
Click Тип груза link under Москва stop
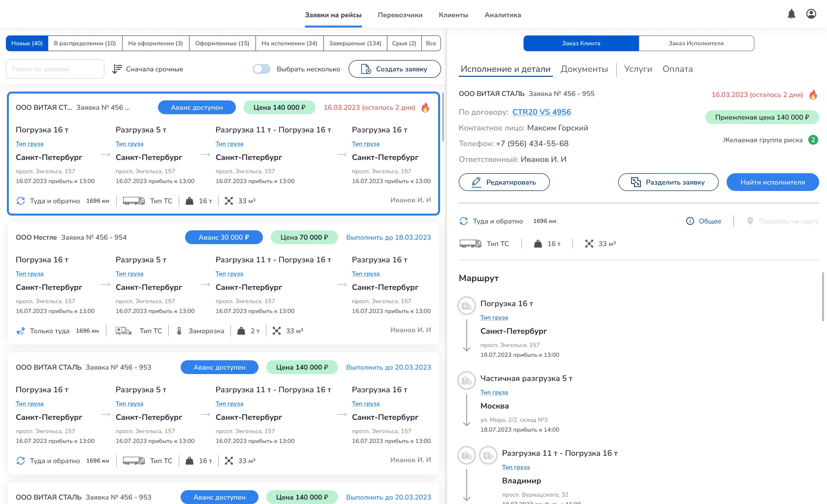(x=494, y=392)
